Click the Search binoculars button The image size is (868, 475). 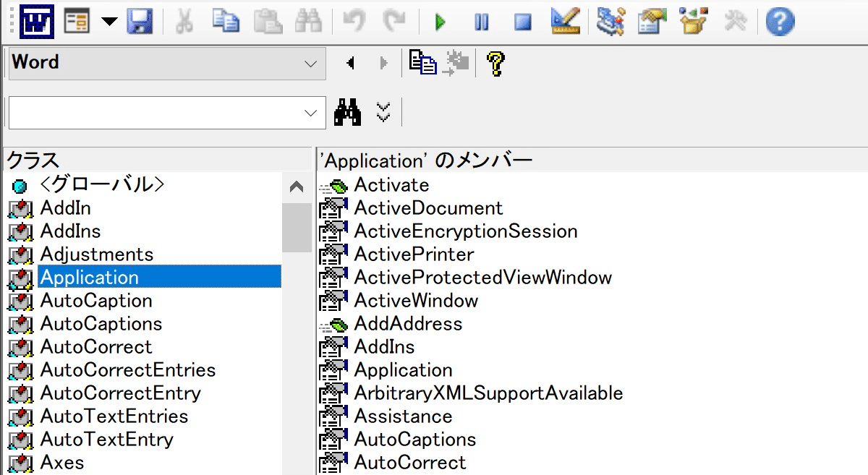(348, 113)
